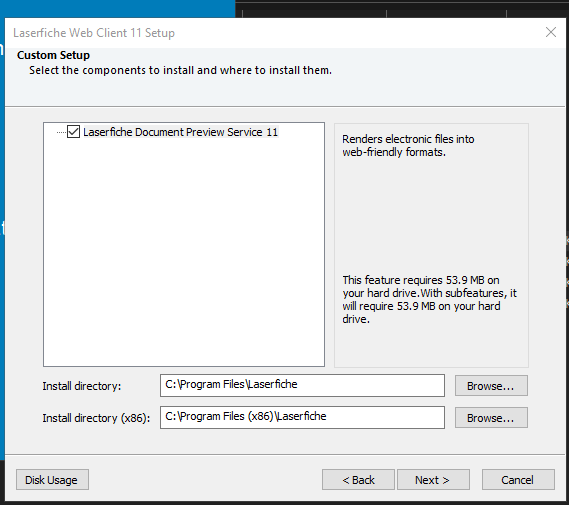This screenshot has height=505, width=569.
Task: Select Laserfiche Document Preview Service 11 label
Action: pos(180,132)
